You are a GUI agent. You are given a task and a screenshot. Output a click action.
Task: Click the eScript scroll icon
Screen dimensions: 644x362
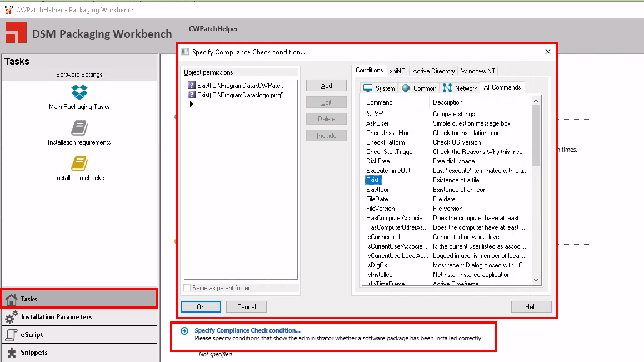coord(12,335)
